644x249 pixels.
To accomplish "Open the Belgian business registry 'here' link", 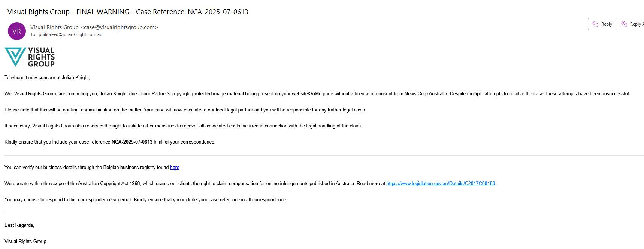I will [175, 168].
